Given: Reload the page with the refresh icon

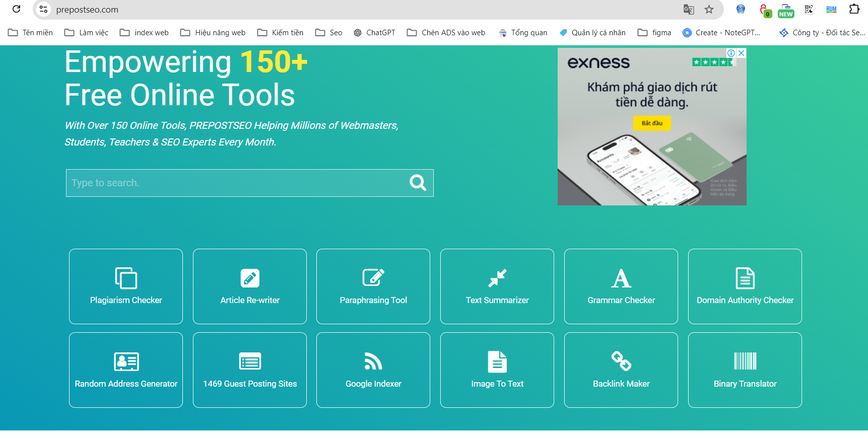Looking at the screenshot, I should pos(16,9).
